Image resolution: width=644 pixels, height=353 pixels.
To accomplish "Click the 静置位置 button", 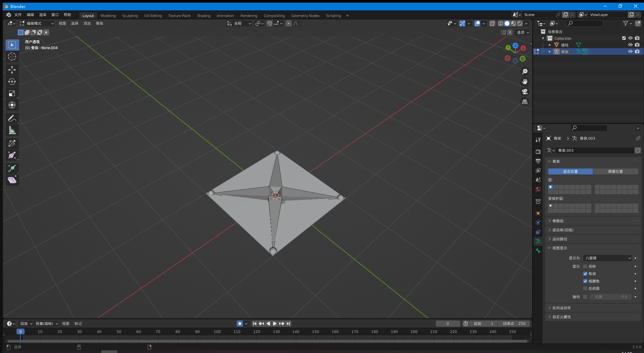I will coord(615,171).
